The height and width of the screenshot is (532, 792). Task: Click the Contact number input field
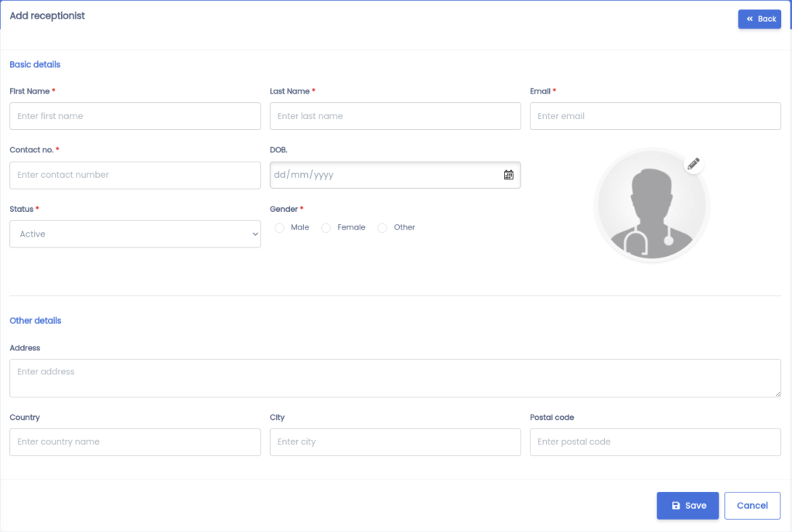click(x=135, y=176)
